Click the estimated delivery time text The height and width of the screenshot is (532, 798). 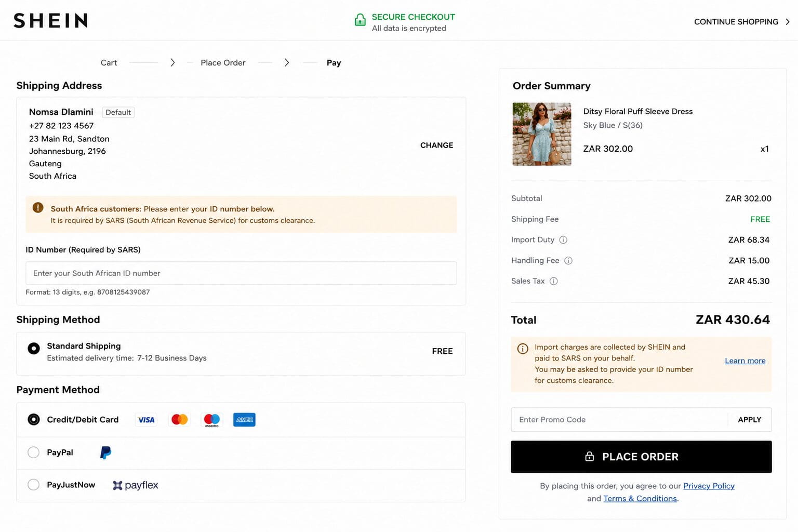pyautogui.click(x=127, y=358)
